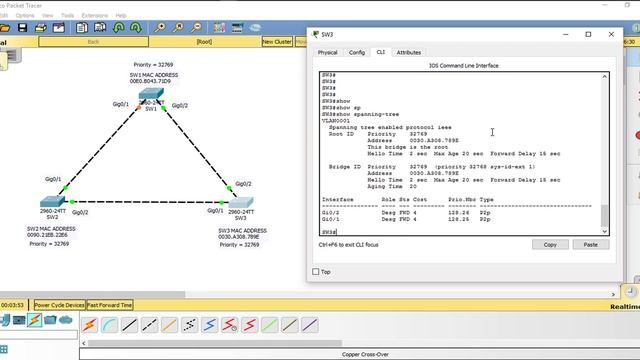Reset workspace zoom with the middle magnifier

[x=178, y=28]
